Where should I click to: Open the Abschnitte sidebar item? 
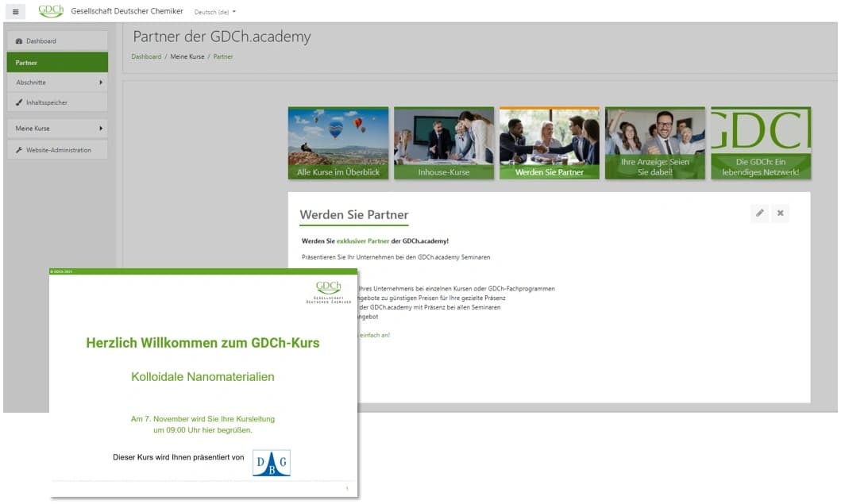coord(57,83)
